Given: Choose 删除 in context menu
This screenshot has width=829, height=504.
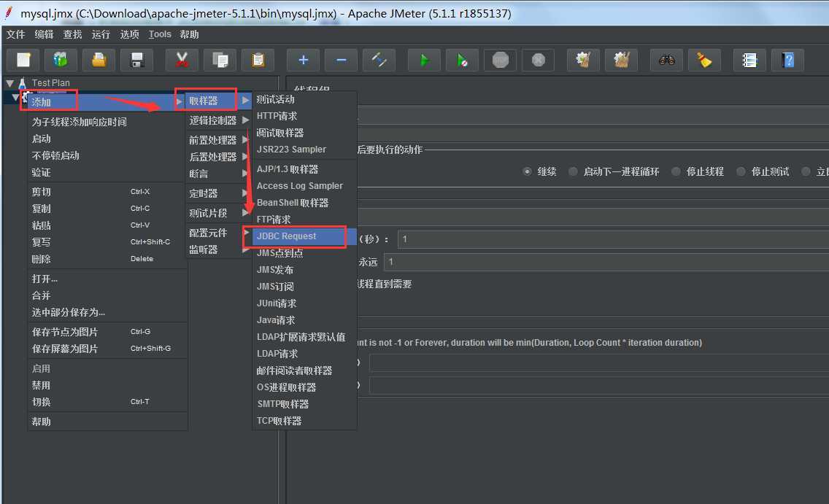Looking at the screenshot, I should point(107,259).
